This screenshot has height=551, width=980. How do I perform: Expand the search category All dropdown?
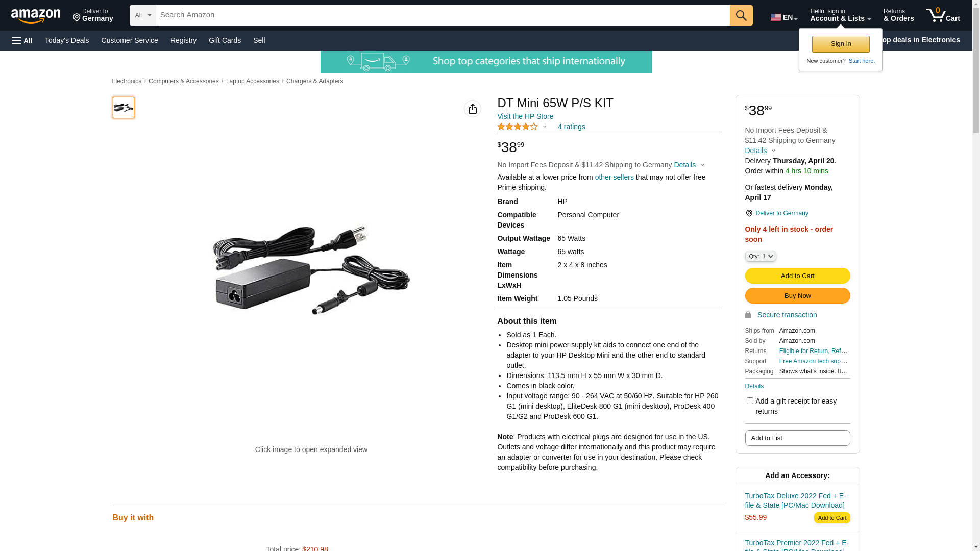point(143,15)
